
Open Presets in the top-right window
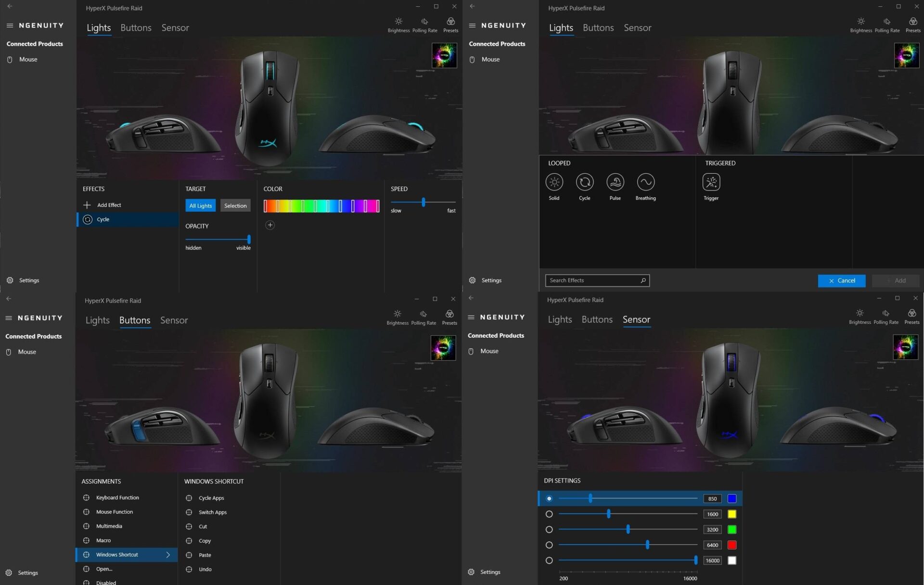pos(913,25)
